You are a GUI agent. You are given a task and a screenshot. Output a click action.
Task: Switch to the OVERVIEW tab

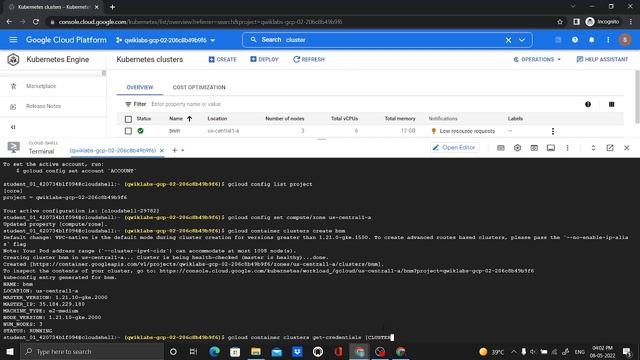(x=140, y=87)
